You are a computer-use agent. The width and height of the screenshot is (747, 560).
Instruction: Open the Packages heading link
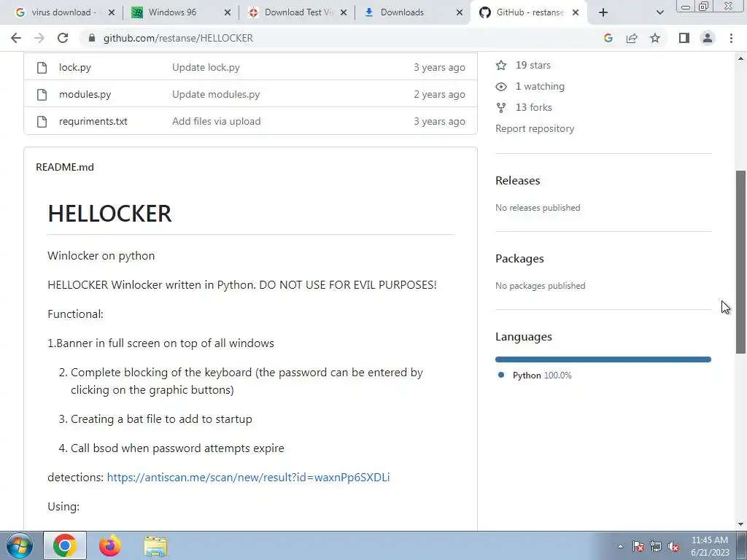519,259
